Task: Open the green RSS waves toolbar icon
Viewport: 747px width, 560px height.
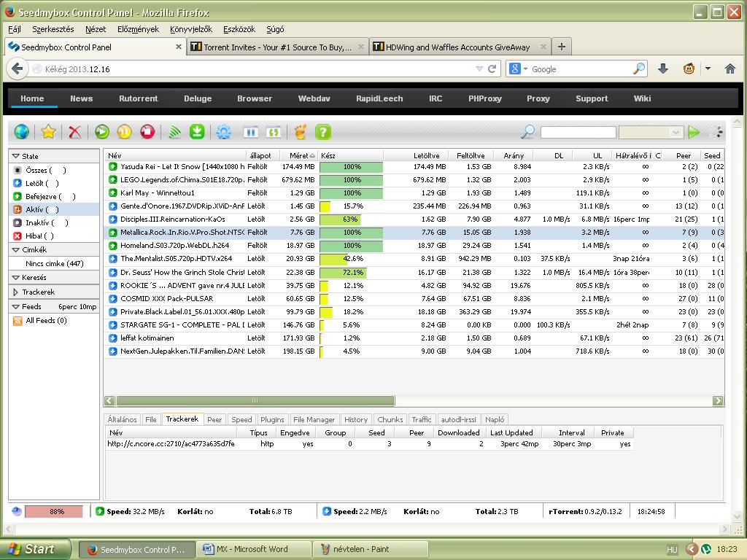Action: coord(174,132)
